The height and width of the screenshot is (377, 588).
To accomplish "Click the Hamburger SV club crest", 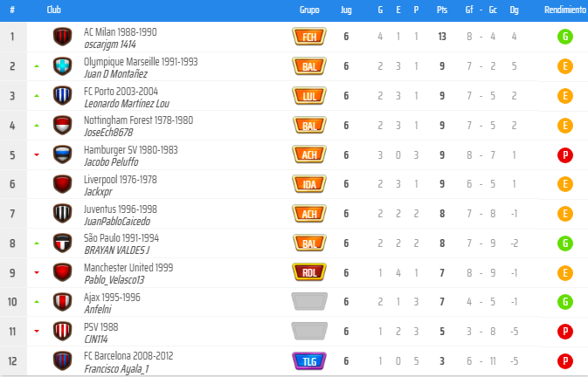I will (62, 155).
